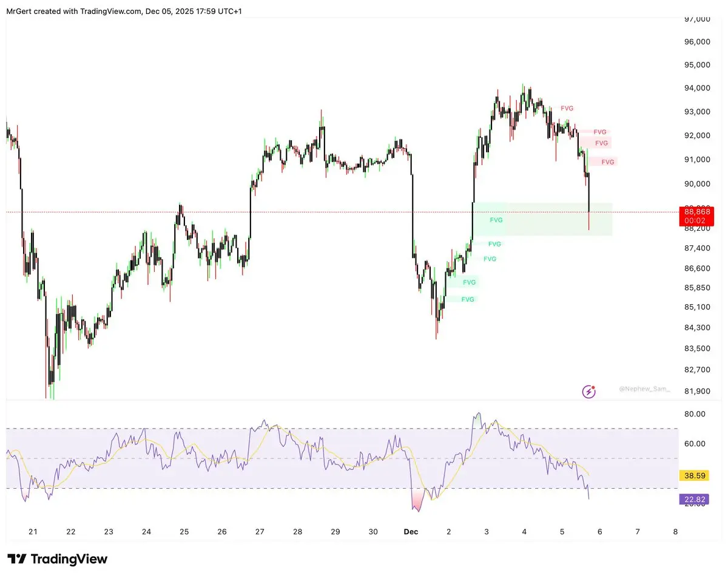Screen dimensions: 728x578
Task: Click the 93,000 price axis label
Action: [x=697, y=112]
